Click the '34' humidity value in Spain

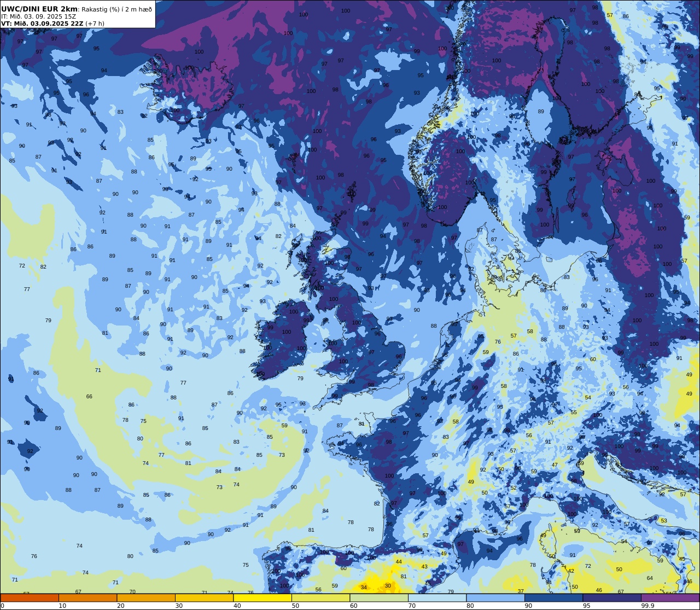pyautogui.click(x=364, y=588)
